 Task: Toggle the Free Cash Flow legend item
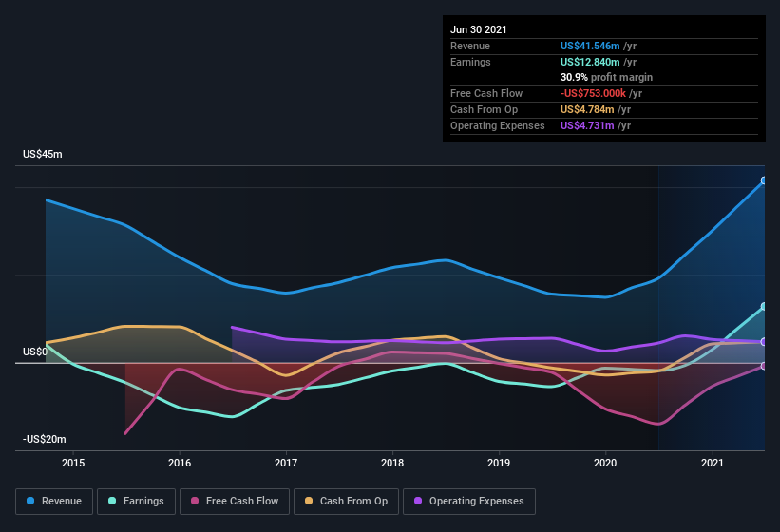[x=235, y=501]
